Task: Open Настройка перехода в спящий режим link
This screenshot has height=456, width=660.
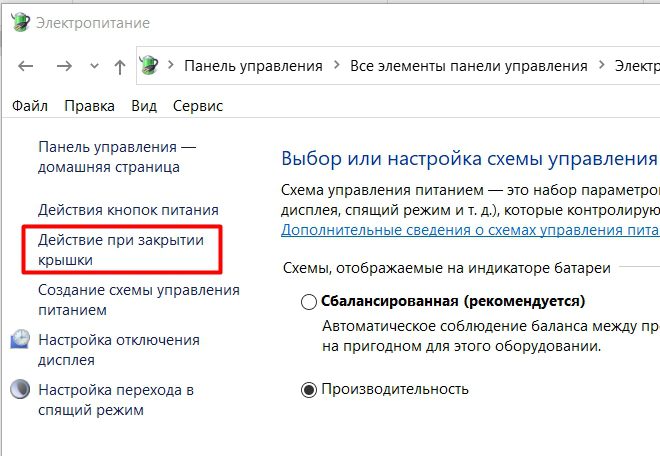Action: [116, 400]
